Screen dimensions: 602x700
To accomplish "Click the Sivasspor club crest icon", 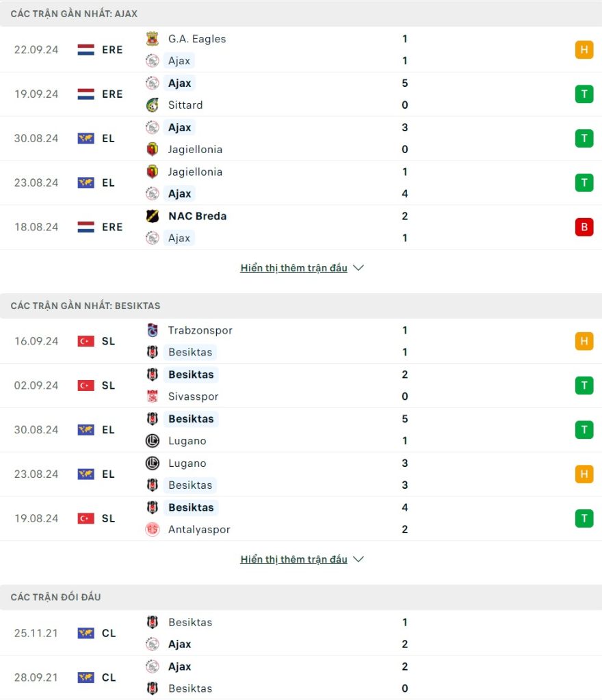I will (153, 396).
